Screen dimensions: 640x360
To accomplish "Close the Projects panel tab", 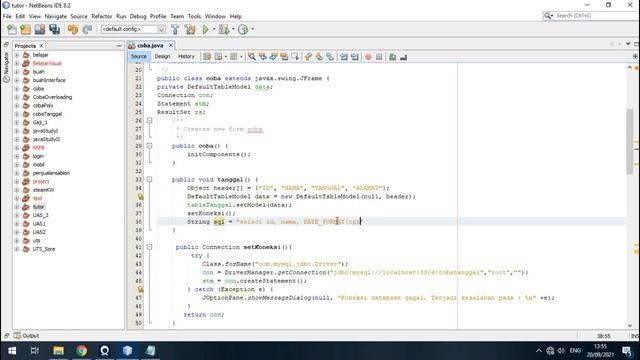I will 41,46.
